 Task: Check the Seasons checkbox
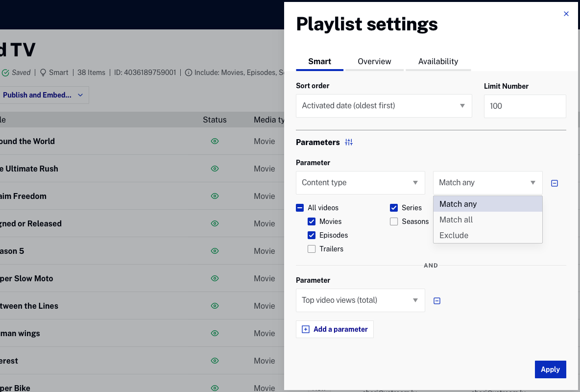coord(394,221)
